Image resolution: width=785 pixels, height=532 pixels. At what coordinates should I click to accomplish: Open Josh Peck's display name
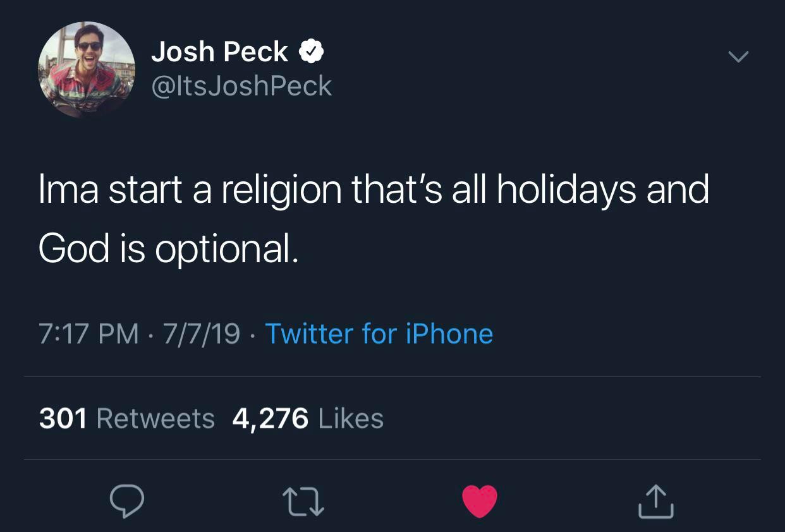[x=219, y=51]
